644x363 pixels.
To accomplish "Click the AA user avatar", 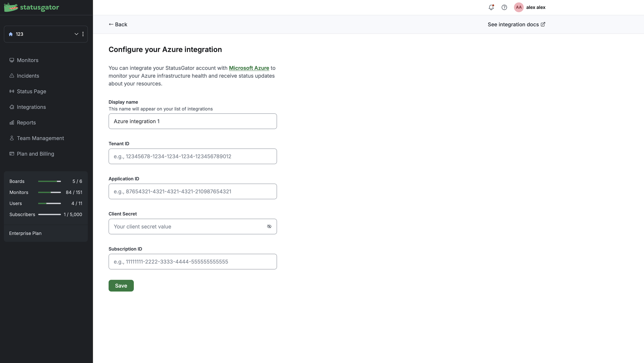I will (518, 7).
